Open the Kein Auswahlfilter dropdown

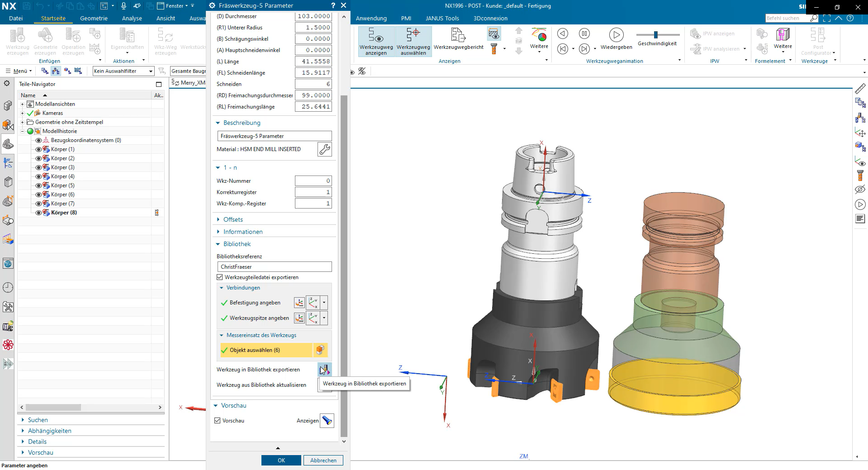(123, 71)
